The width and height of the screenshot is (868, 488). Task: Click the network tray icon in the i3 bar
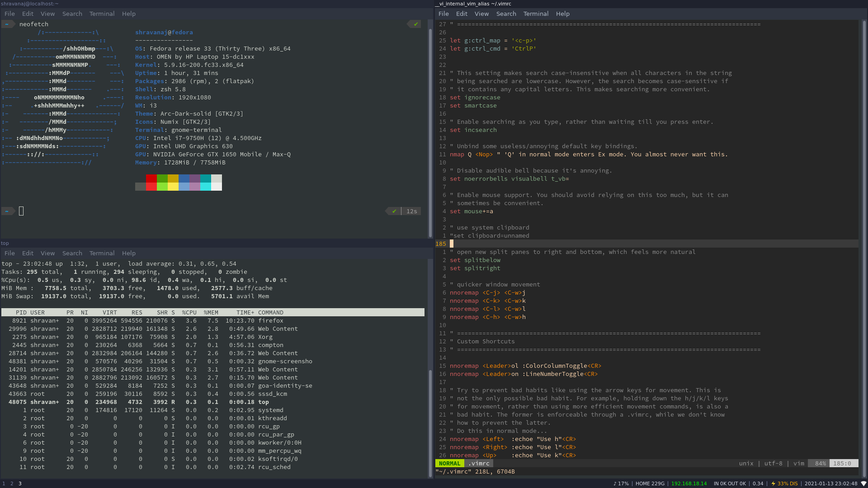[x=863, y=483]
